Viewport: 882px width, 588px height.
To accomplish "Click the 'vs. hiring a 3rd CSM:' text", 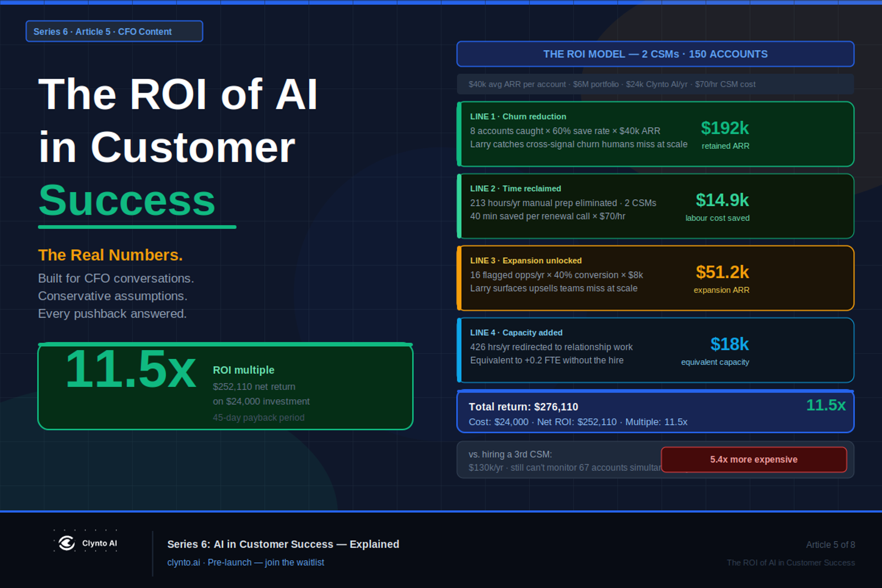I will [x=510, y=455].
